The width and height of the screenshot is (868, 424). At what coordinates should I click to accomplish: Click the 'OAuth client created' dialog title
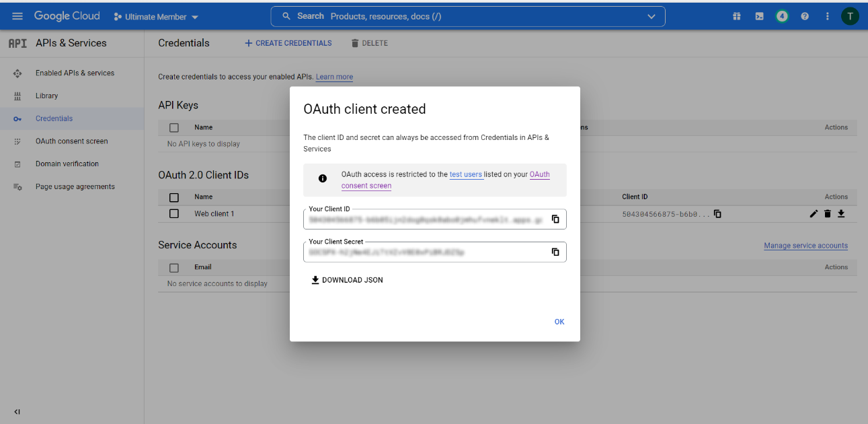364,109
